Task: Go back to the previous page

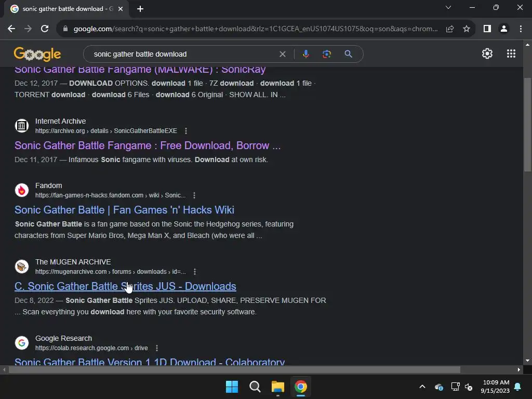Action: click(11, 29)
